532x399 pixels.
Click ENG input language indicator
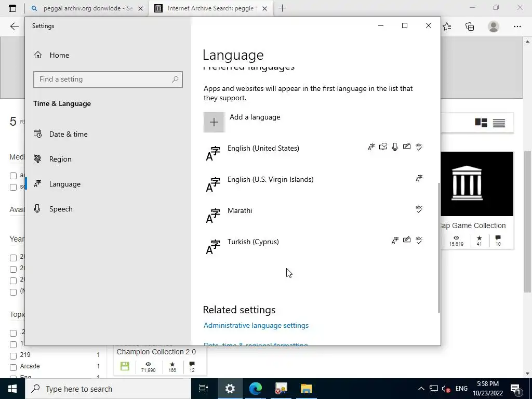[x=461, y=389]
